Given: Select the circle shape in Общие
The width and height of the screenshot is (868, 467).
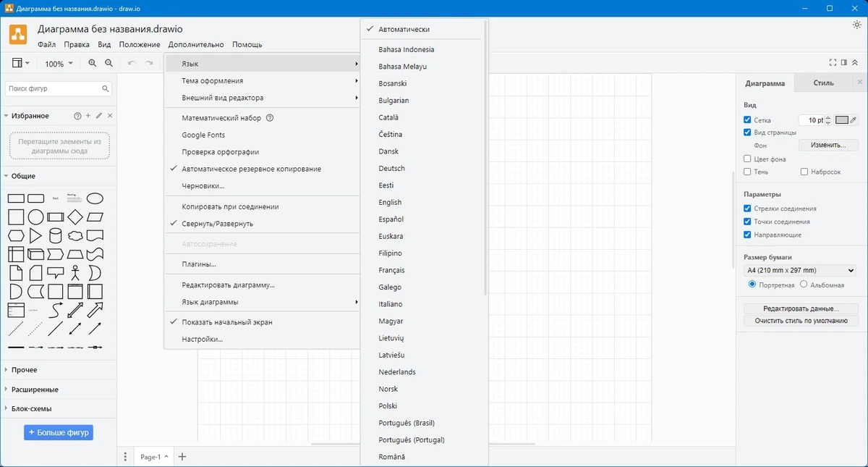Looking at the screenshot, I should pyautogui.click(x=35, y=217).
